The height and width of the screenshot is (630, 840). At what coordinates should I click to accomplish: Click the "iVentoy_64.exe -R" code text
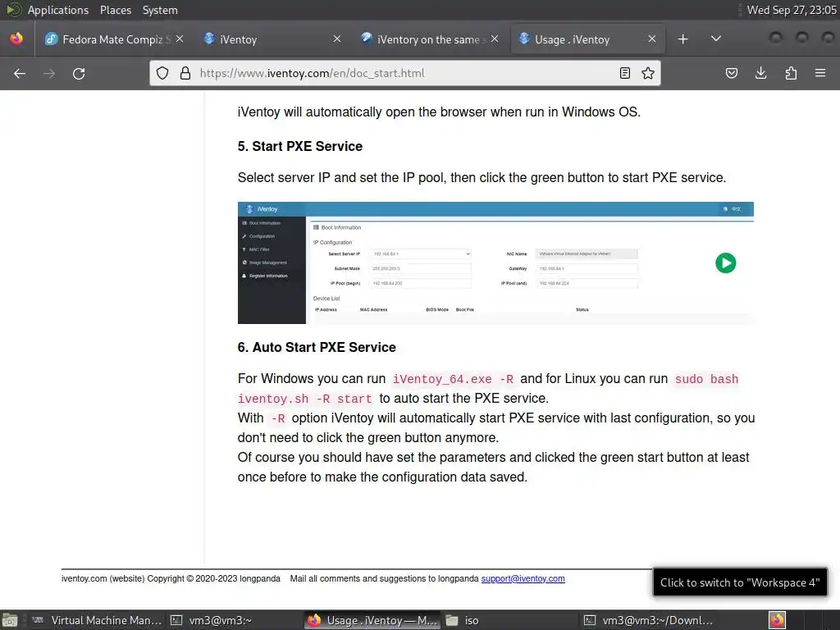453,379
